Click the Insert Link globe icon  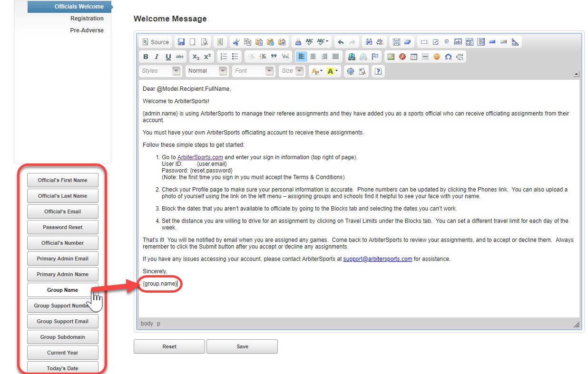pyautogui.click(x=352, y=57)
